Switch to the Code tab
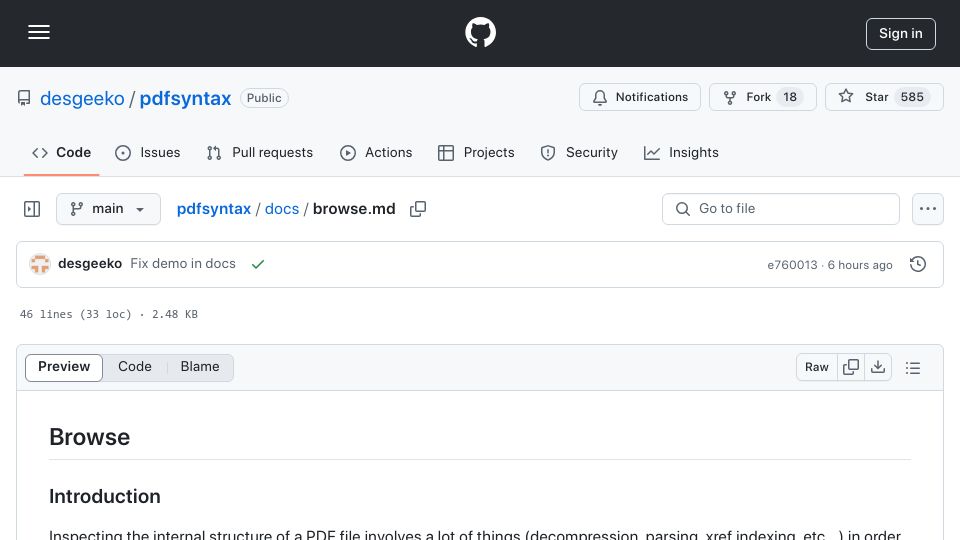Image resolution: width=960 pixels, height=540 pixels. pyautogui.click(x=61, y=152)
